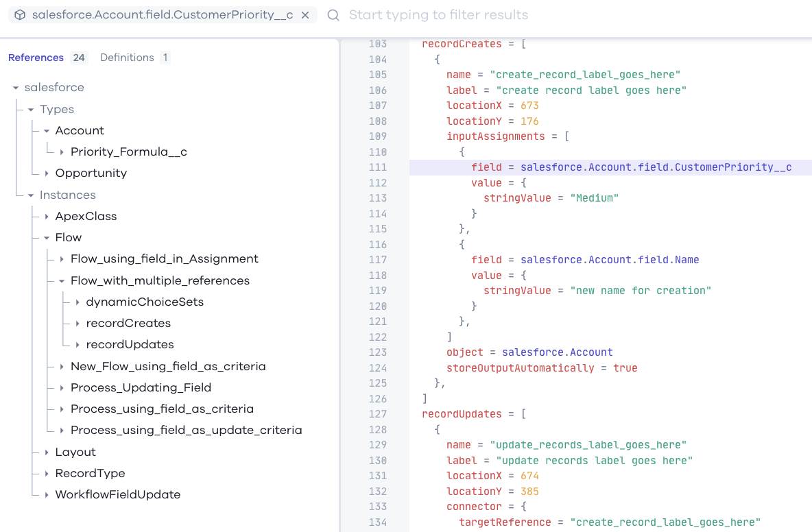The image size is (812, 532).
Task: Click the "Medium" stringValue in code
Action: tap(595, 198)
